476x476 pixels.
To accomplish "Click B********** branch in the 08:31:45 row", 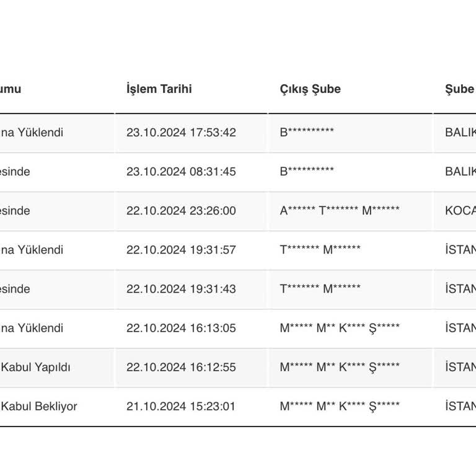I will (x=307, y=172).
